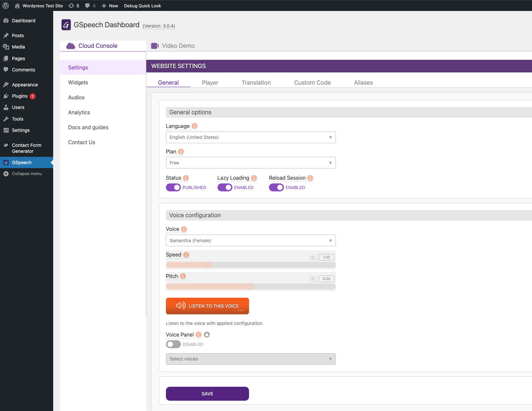This screenshot has width=532, height=411.
Task: Click the Pitch value field 0.00
Action: click(327, 279)
